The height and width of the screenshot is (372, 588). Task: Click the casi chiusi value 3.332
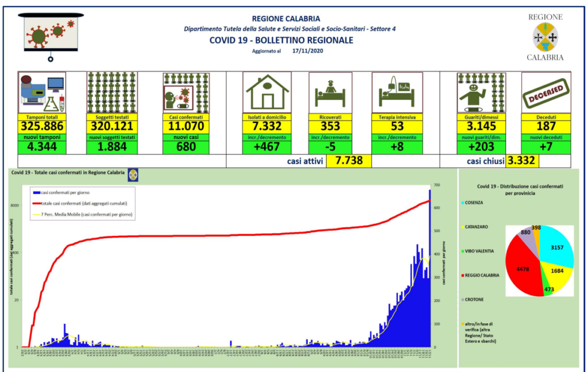coord(522,161)
